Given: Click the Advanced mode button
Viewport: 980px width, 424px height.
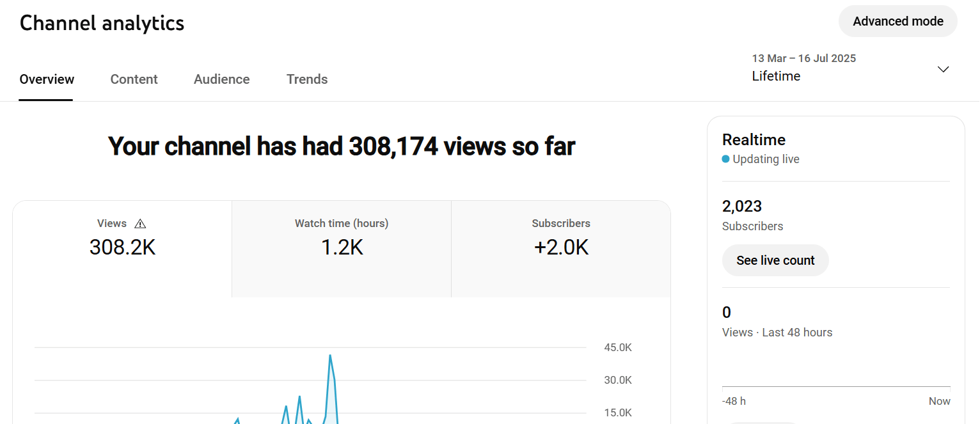Looking at the screenshot, I should (898, 21).
